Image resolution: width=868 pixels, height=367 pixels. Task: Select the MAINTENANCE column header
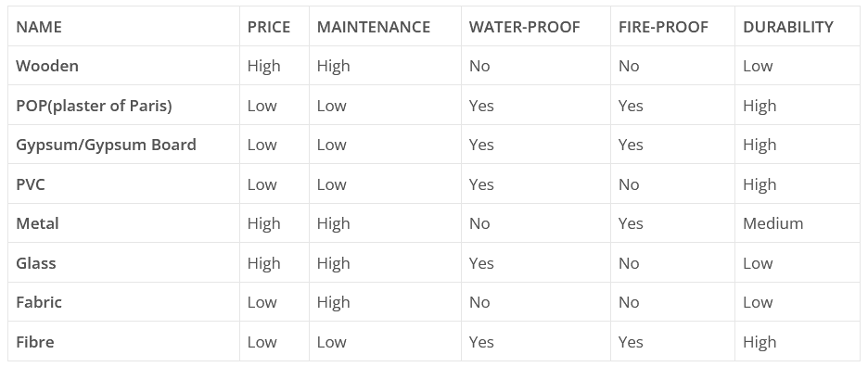374,27
